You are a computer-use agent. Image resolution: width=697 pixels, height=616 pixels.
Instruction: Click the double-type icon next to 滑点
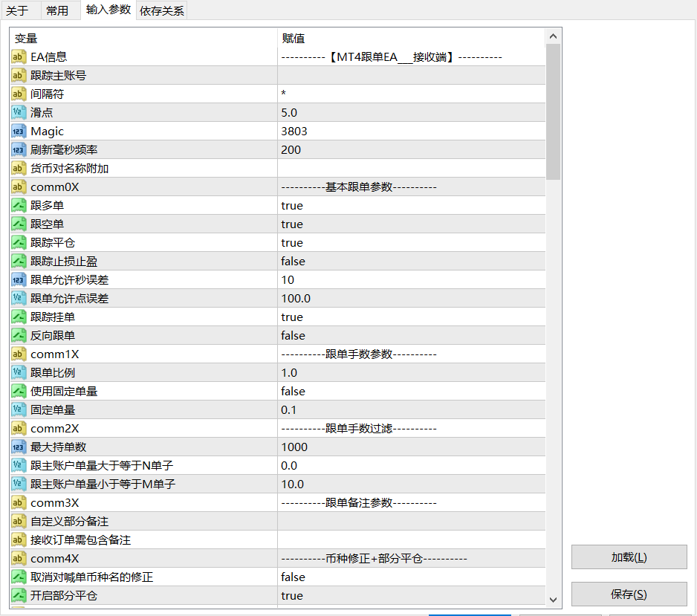(19, 113)
